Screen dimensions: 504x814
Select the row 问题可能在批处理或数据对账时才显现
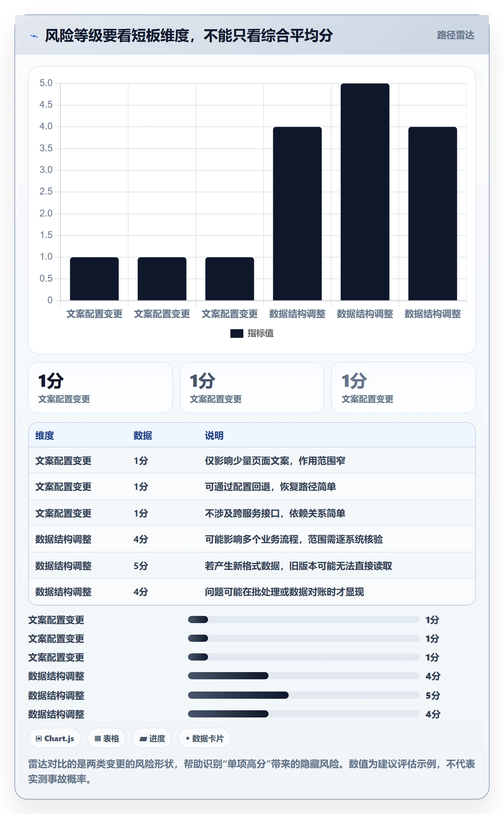point(252,591)
